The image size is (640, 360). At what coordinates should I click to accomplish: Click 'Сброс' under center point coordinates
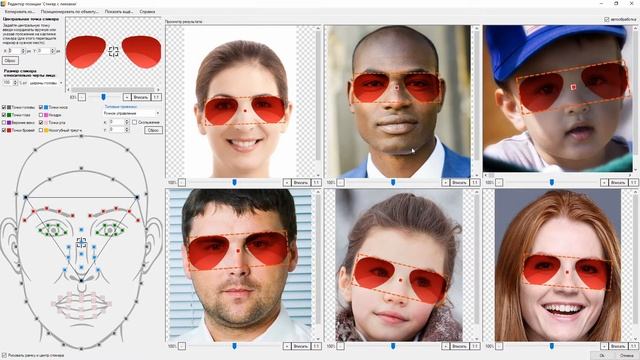(10, 60)
